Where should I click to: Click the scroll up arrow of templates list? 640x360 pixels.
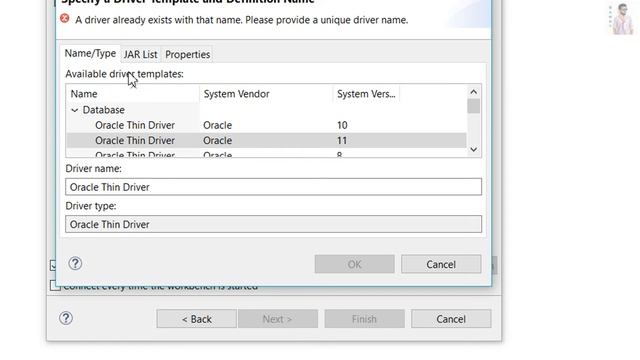coord(473,92)
